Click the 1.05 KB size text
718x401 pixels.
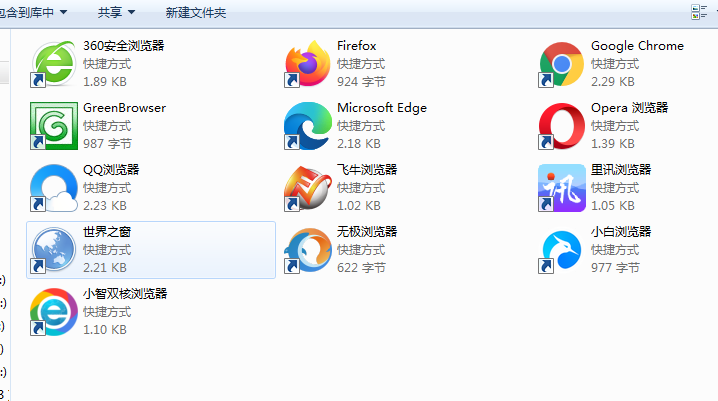tap(613, 206)
